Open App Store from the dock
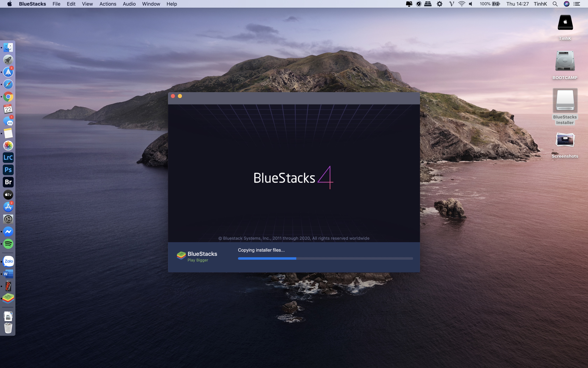The height and width of the screenshot is (368, 588). 8,207
